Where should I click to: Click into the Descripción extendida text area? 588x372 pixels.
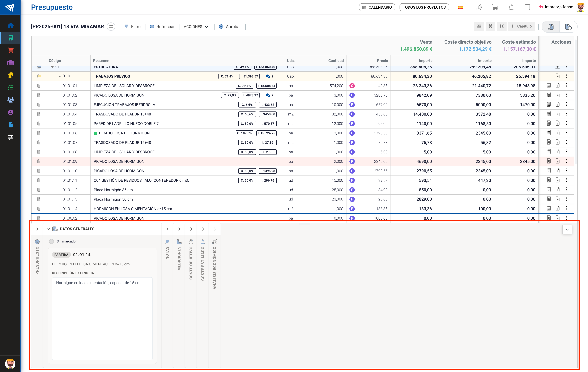[102, 318]
